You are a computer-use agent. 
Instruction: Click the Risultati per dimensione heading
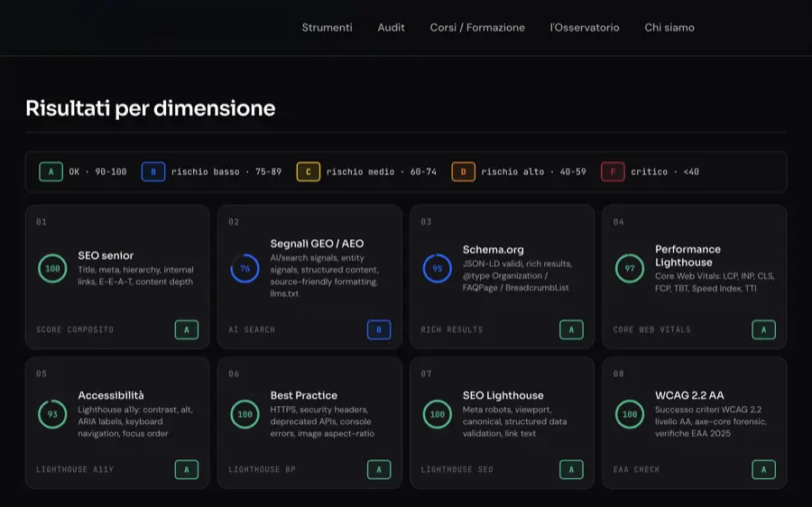pyautogui.click(x=150, y=108)
